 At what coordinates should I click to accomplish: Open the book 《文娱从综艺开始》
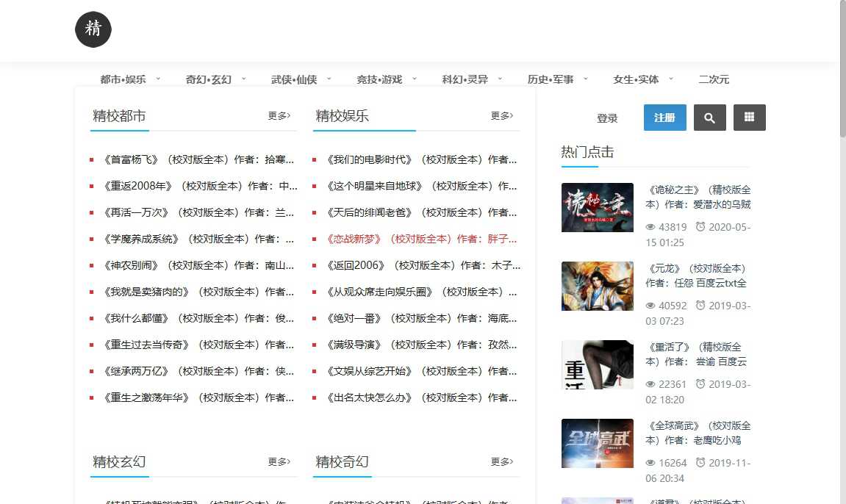point(421,371)
